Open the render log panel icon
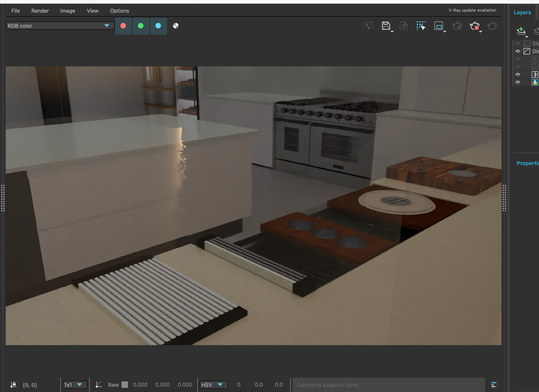Image resolution: width=539 pixels, height=392 pixels. (x=494, y=385)
